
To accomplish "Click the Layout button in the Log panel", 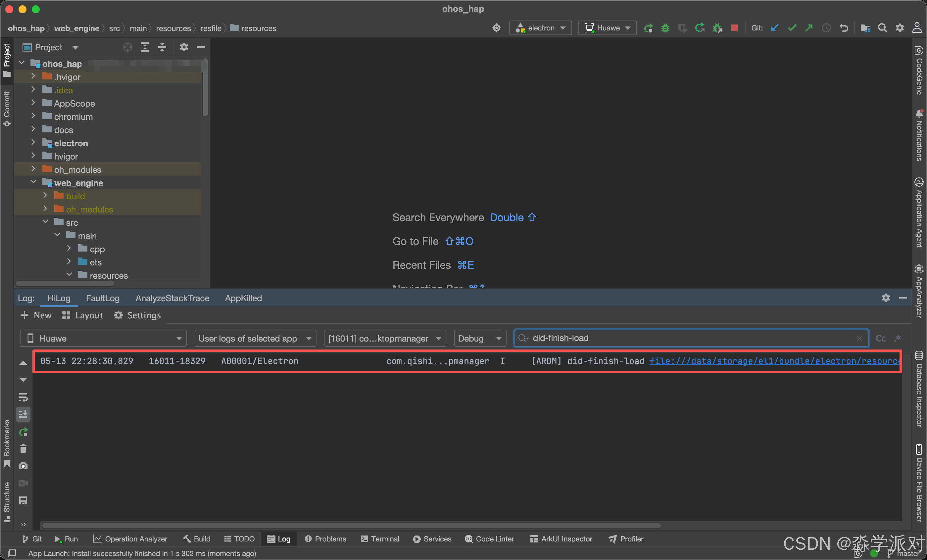I will point(82,315).
